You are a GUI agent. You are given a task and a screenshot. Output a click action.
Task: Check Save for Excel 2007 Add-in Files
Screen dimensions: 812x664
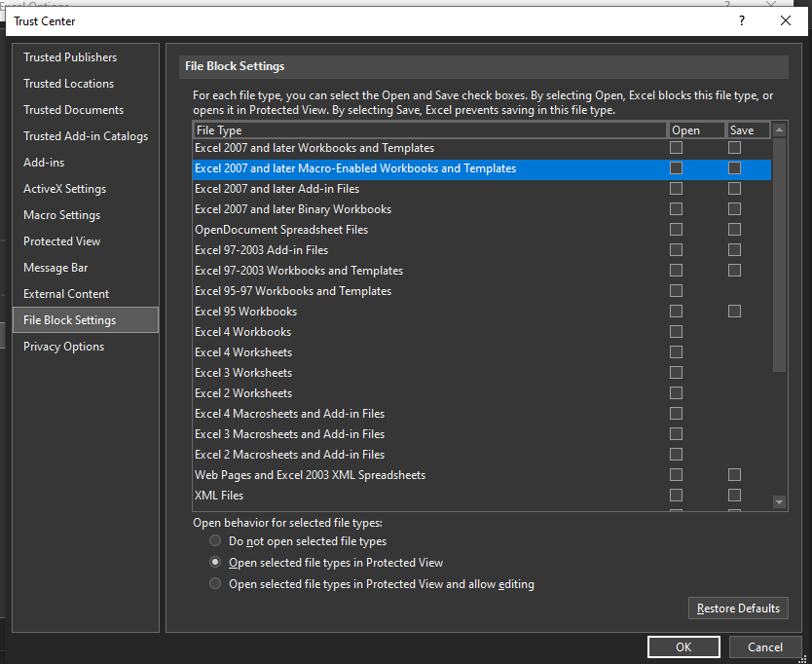pyautogui.click(x=734, y=189)
